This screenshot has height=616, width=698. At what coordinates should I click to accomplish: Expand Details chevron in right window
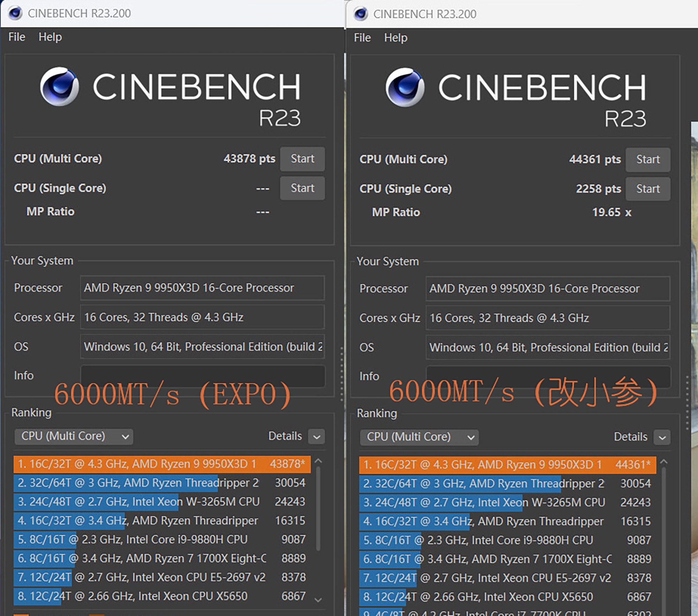[x=662, y=437]
